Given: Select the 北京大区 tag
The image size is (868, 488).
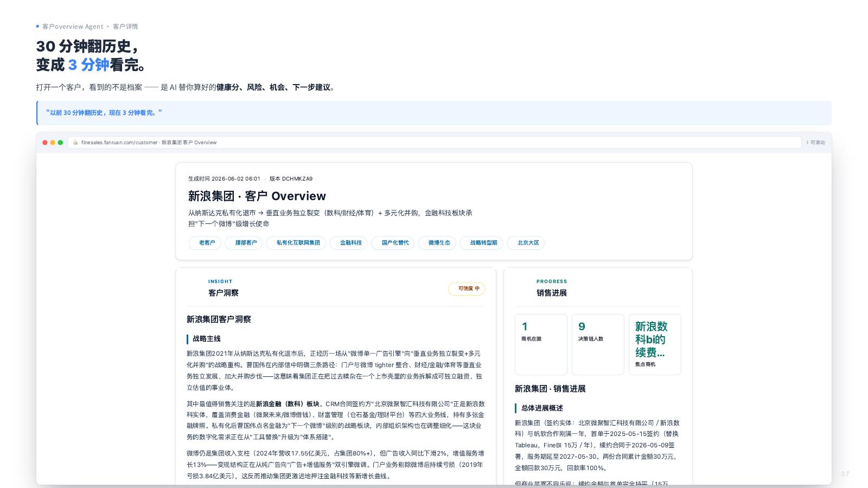Looking at the screenshot, I should pos(526,243).
